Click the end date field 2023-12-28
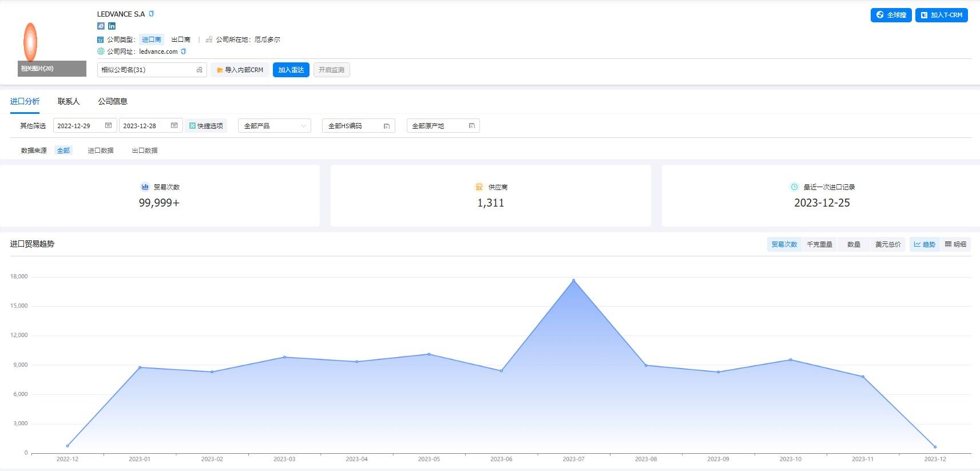This screenshot has width=980, height=471. click(151, 126)
